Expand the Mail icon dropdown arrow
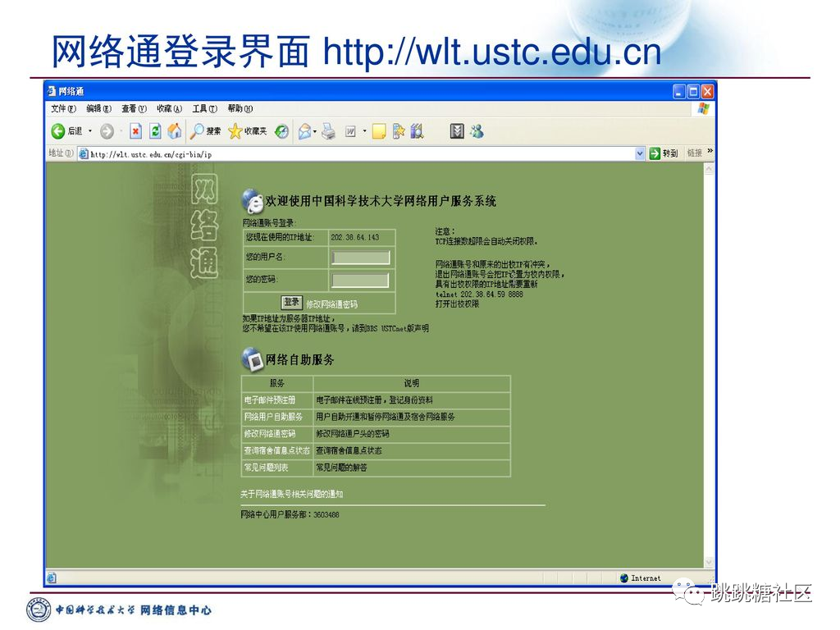Viewport: 840px width, 630px height. pyautogui.click(x=315, y=131)
